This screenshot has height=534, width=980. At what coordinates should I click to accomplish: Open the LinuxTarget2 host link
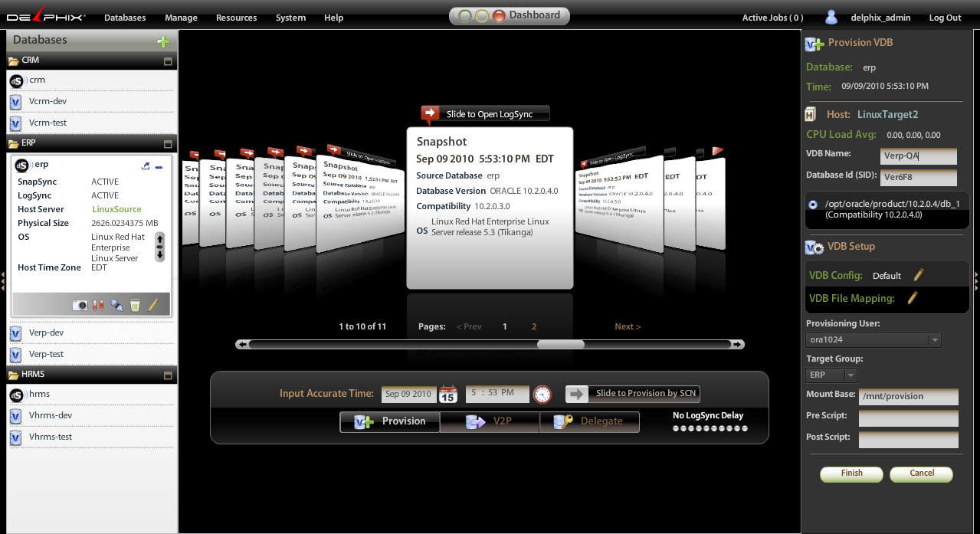point(887,114)
